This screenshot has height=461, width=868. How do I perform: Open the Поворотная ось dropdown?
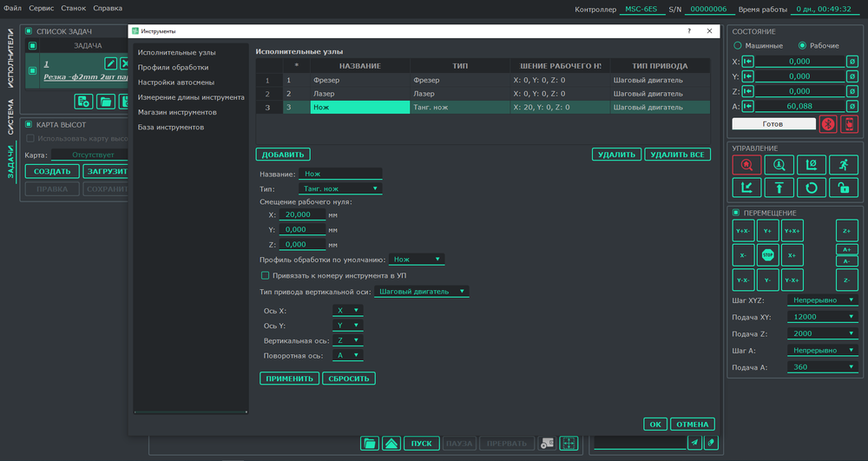tap(347, 355)
